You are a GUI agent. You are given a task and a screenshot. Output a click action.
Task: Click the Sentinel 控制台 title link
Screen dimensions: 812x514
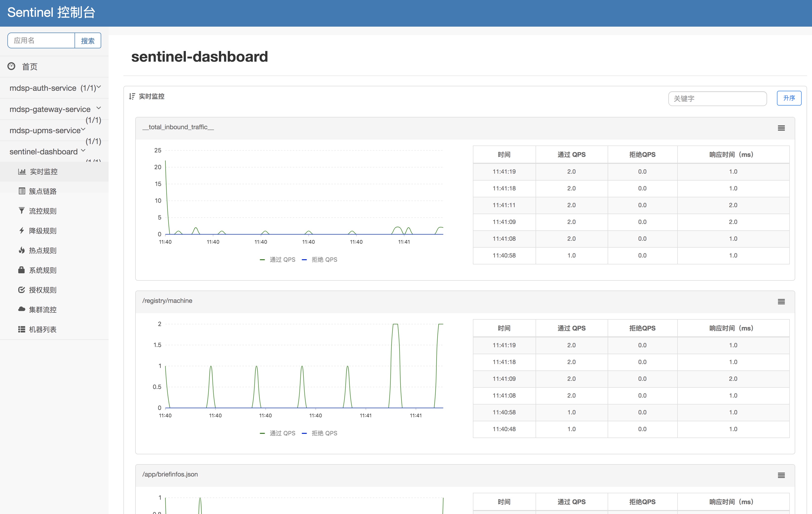51,13
